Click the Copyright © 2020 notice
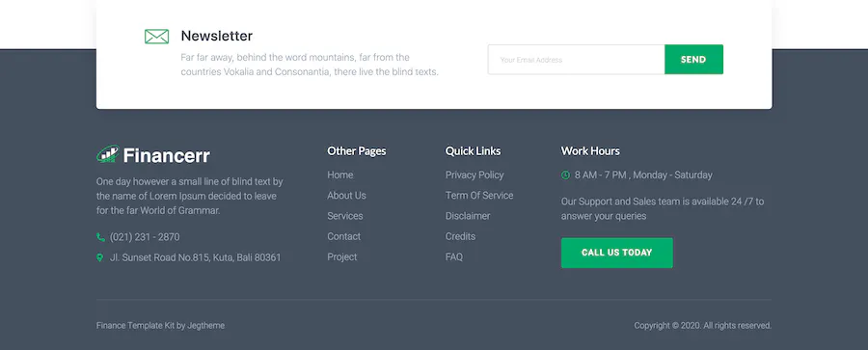 702,326
